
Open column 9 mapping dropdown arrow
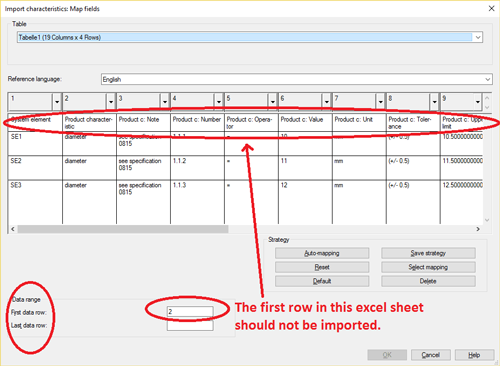(x=478, y=101)
